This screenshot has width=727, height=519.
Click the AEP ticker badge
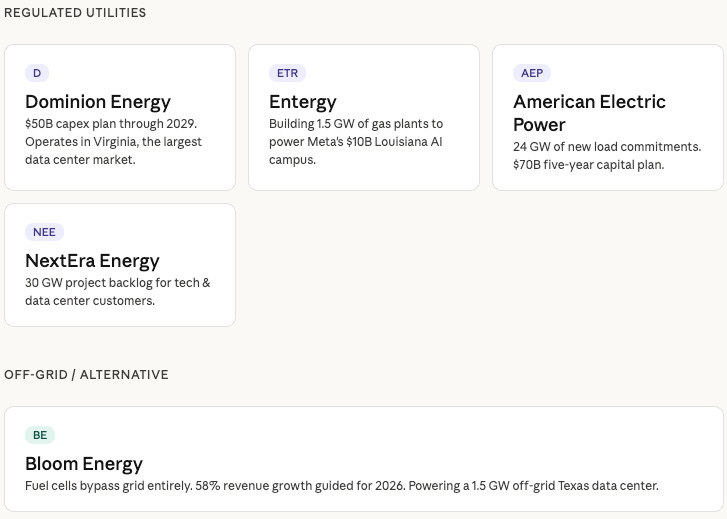[532, 73]
